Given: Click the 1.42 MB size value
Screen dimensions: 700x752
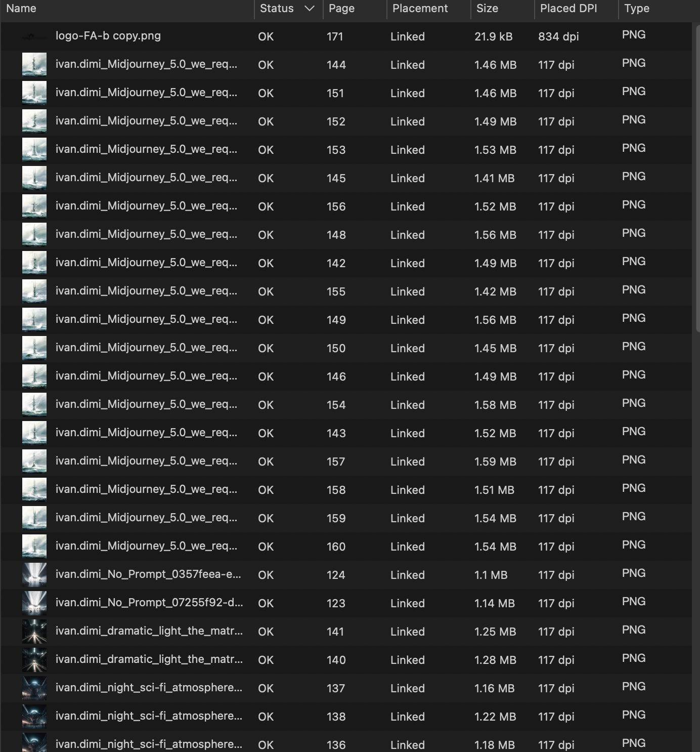Looking at the screenshot, I should coord(495,291).
